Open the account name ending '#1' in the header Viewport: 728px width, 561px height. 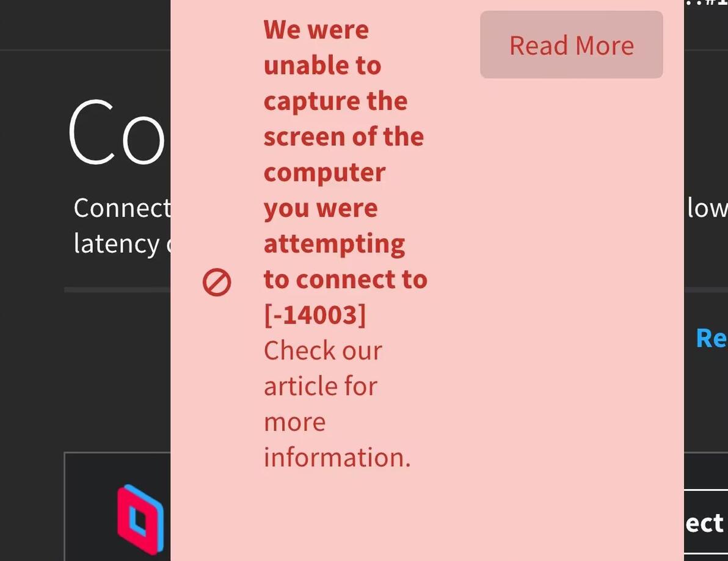[708, 3]
